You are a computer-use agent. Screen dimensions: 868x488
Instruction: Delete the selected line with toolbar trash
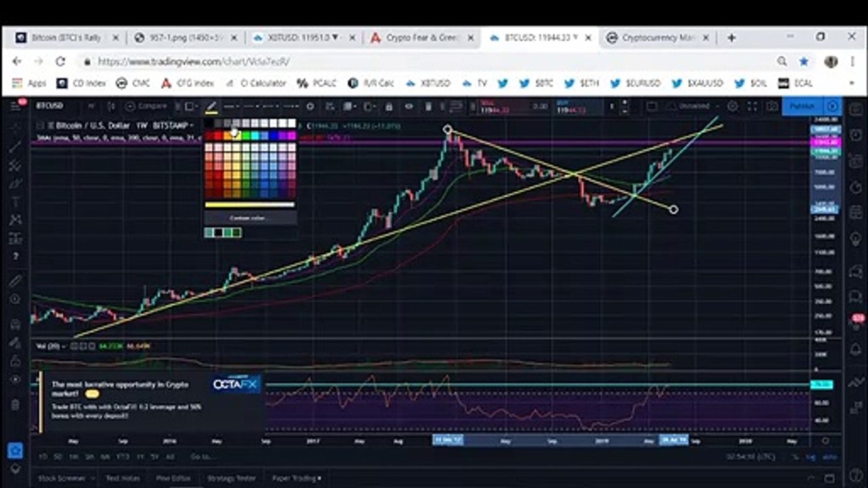tap(429, 106)
